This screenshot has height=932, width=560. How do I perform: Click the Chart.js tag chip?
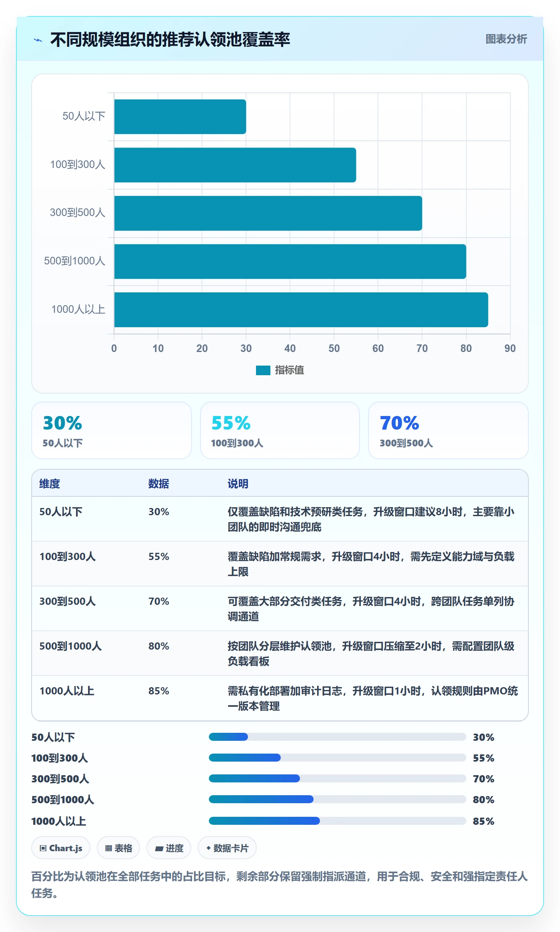[x=61, y=848]
